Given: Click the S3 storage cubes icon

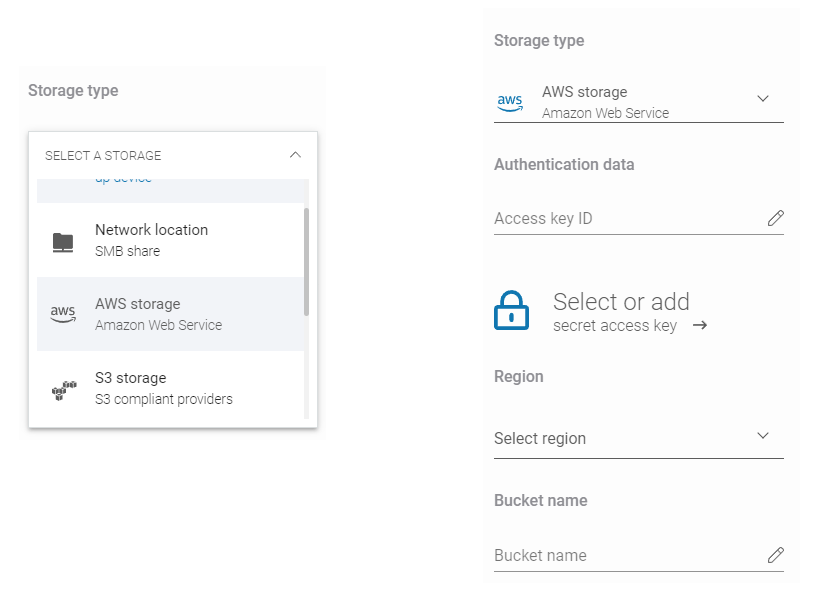Looking at the screenshot, I should coord(63,389).
